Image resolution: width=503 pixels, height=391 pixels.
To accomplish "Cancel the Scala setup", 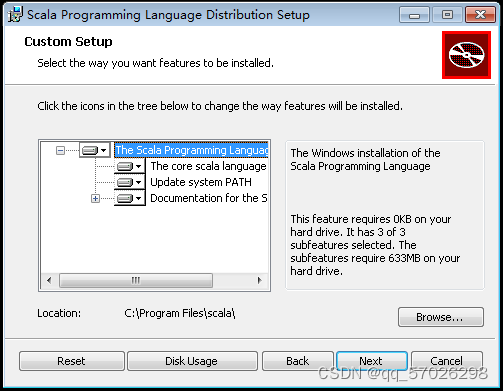I will coord(447,361).
